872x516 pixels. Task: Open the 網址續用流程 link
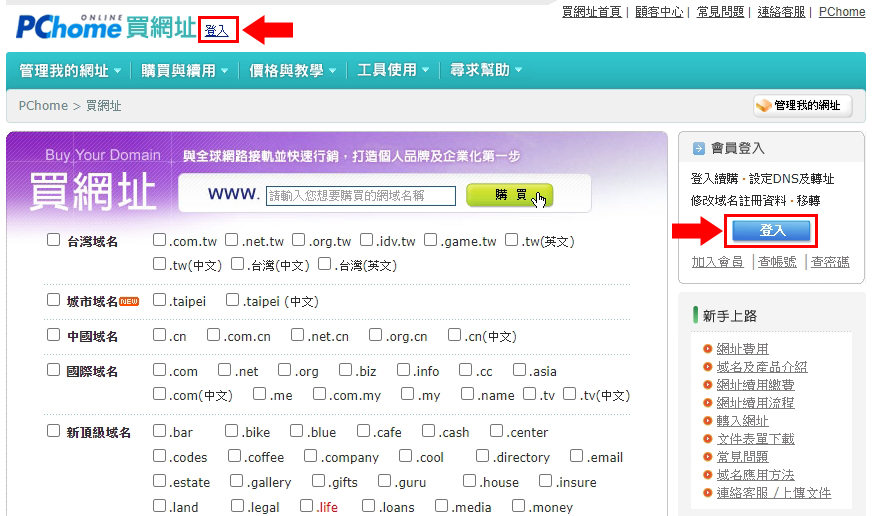click(x=755, y=403)
